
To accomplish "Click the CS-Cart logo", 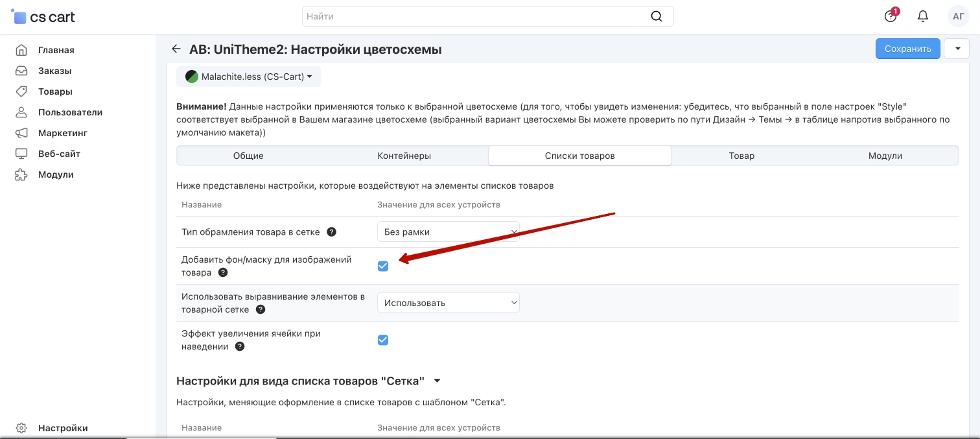I will pos(44,18).
